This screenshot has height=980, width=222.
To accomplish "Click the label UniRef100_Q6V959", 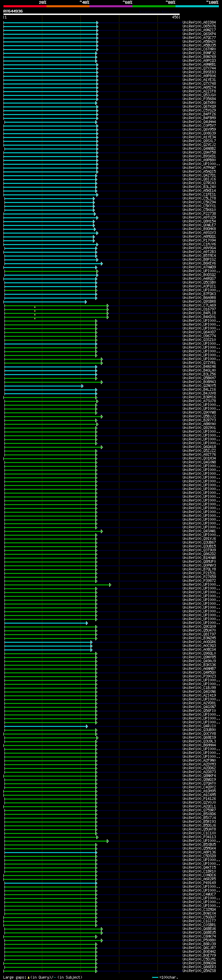I will click(199, 129).
